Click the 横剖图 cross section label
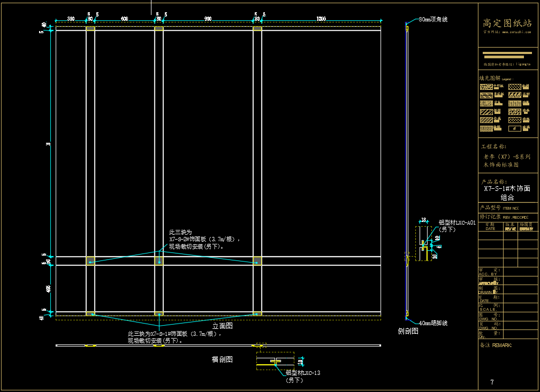This screenshot has height=392, width=540. pos(222,359)
